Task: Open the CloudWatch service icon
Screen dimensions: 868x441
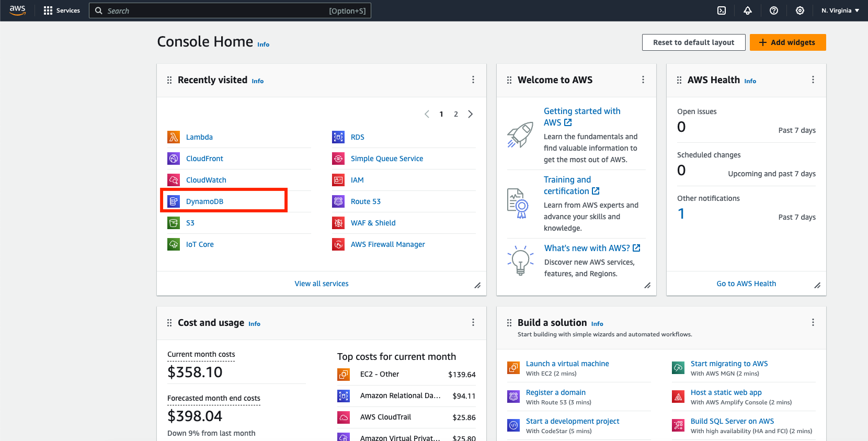Action: (x=174, y=180)
